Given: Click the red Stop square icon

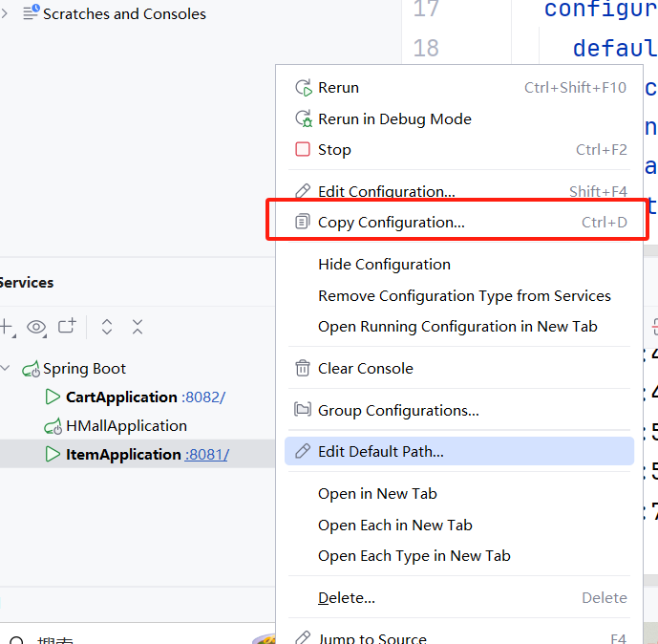Looking at the screenshot, I should (x=303, y=149).
